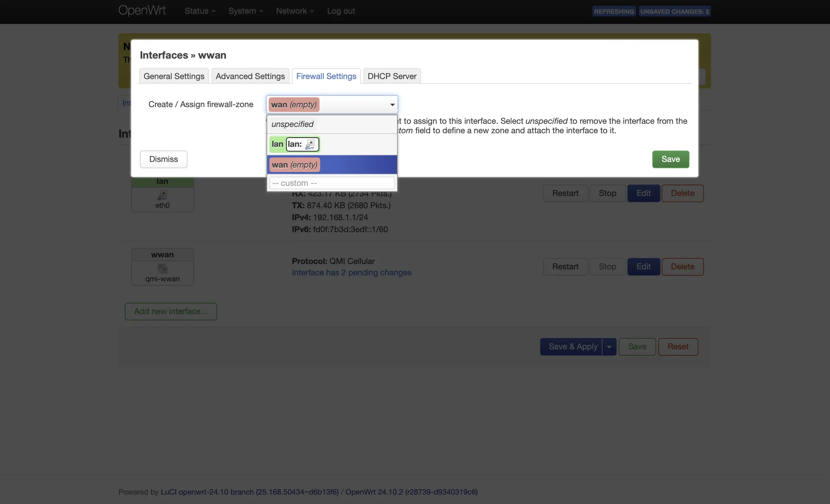Dismiss the wwan interface dialog
The image size is (830, 504).
click(163, 159)
